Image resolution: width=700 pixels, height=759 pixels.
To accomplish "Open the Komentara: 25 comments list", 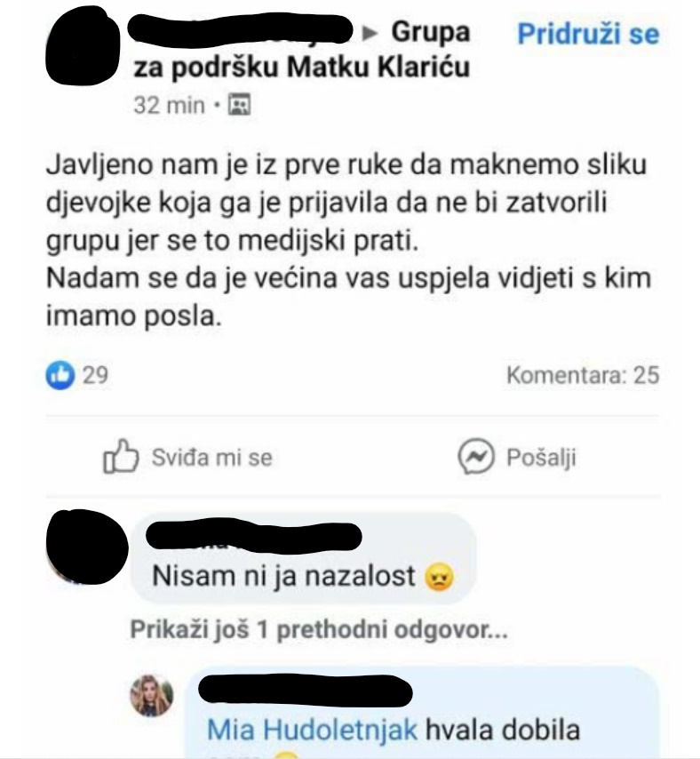I will [x=583, y=375].
